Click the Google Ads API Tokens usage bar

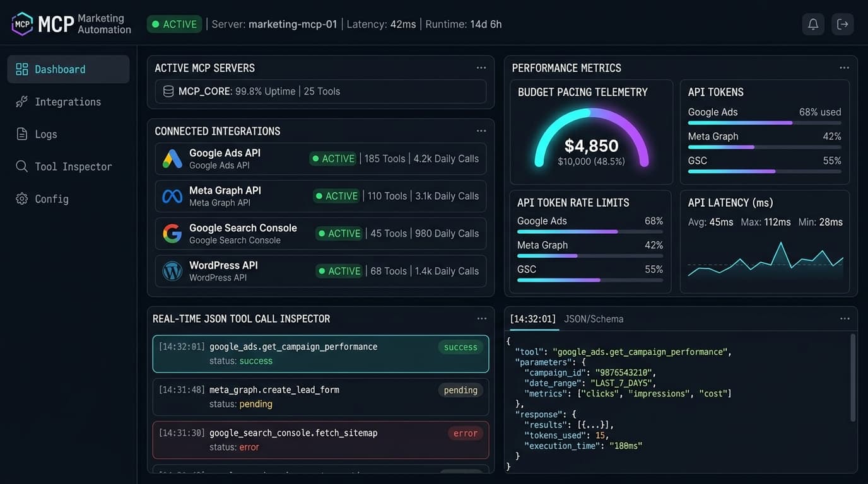tap(765, 123)
